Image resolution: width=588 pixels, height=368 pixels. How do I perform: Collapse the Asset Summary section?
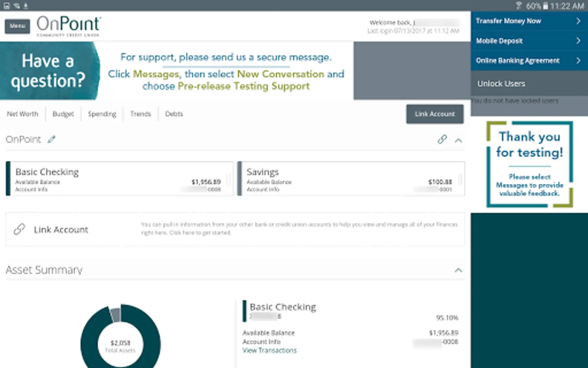point(459,270)
